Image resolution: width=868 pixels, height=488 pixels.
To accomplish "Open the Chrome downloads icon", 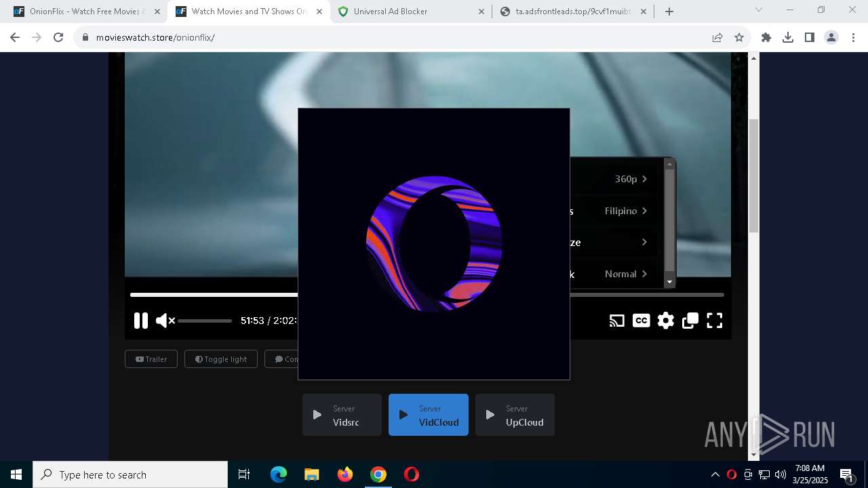I will pos(788,37).
